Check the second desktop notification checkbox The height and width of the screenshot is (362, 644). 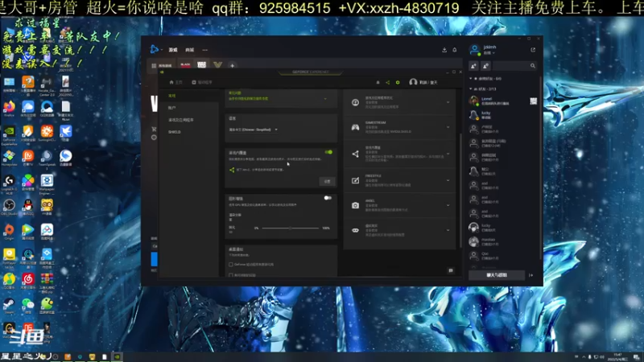click(x=231, y=275)
